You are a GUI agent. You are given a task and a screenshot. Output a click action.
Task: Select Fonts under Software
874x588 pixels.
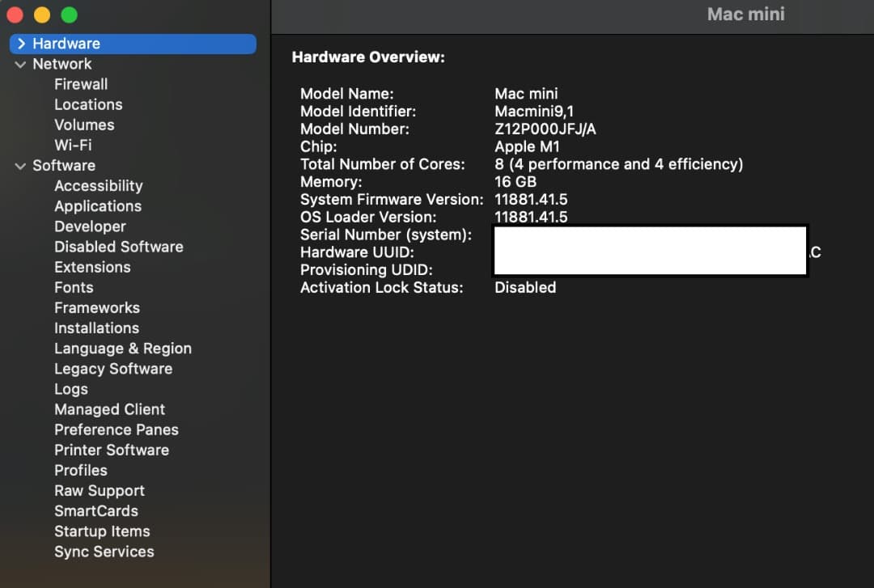pyautogui.click(x=73, y=287)
